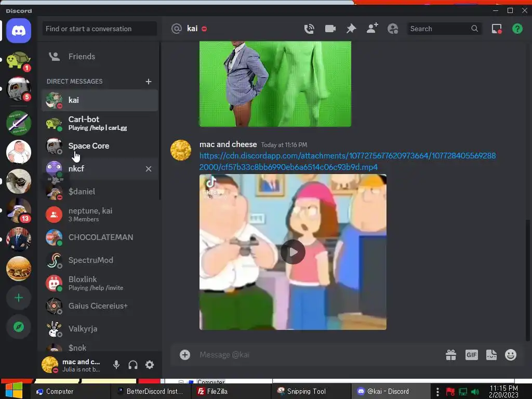Open Valkyrja direct message

click(100, 329)
